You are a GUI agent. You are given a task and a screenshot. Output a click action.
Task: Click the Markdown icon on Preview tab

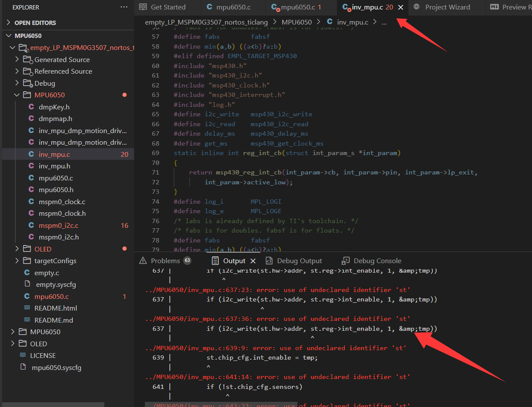494,7
